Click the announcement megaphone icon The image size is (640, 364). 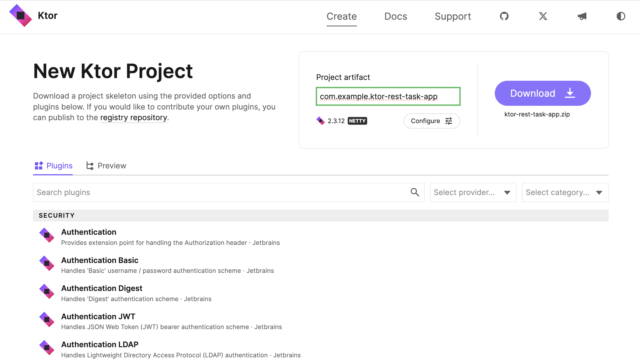click(581, 16)
